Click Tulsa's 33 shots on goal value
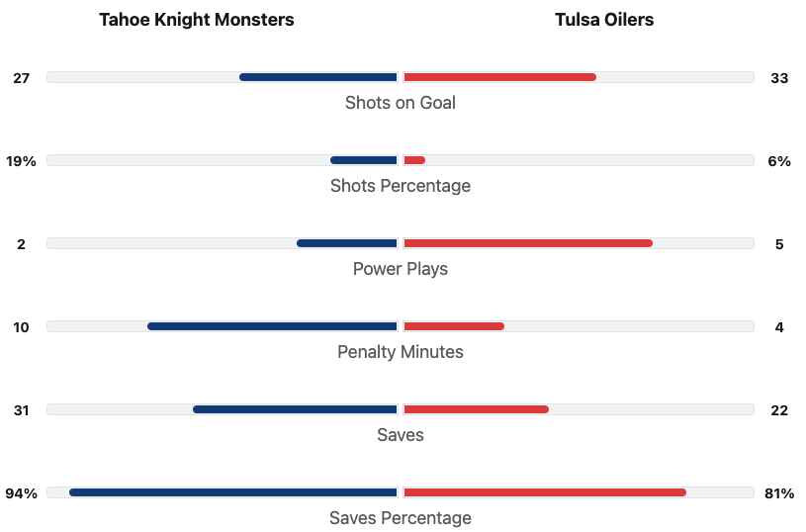806x532 pixels. 779,78
